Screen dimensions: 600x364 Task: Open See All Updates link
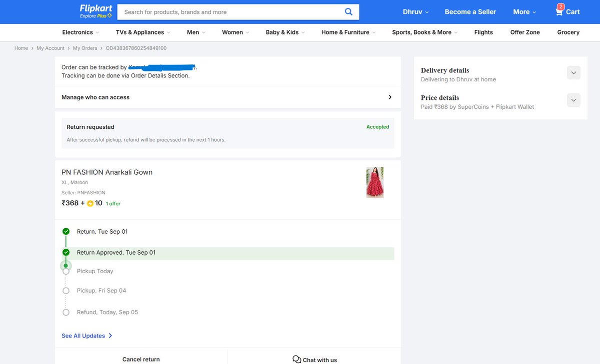[x=87, y=336]
